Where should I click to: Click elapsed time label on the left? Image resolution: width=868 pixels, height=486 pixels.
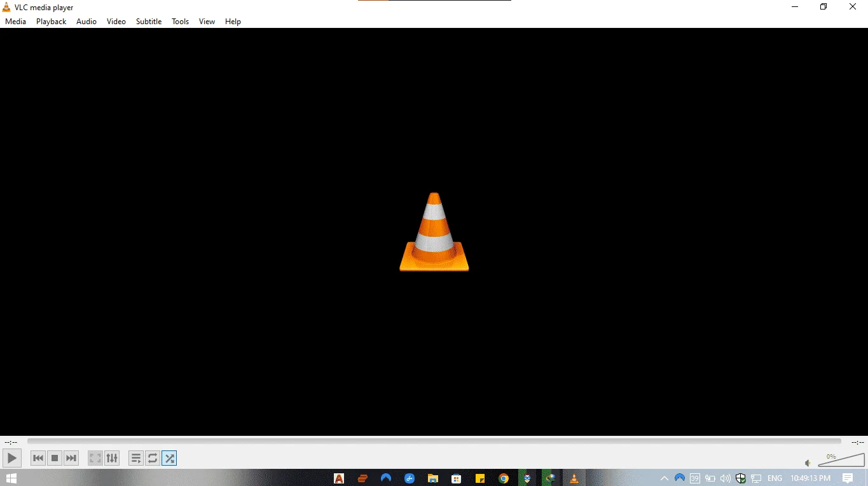11,442
